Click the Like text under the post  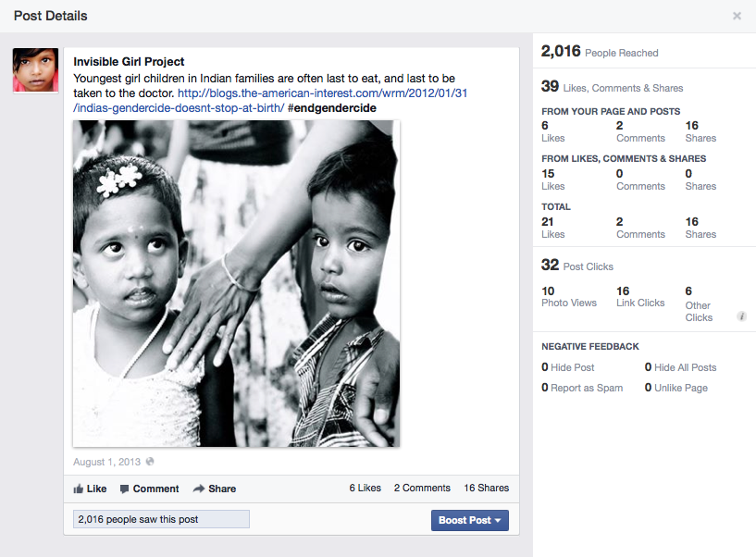[x=96, y=489]
